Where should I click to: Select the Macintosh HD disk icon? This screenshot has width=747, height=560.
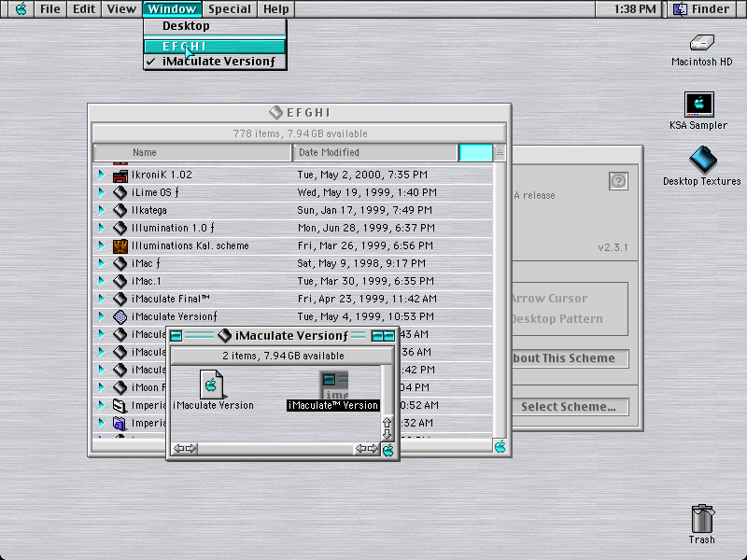pos(702,43)
